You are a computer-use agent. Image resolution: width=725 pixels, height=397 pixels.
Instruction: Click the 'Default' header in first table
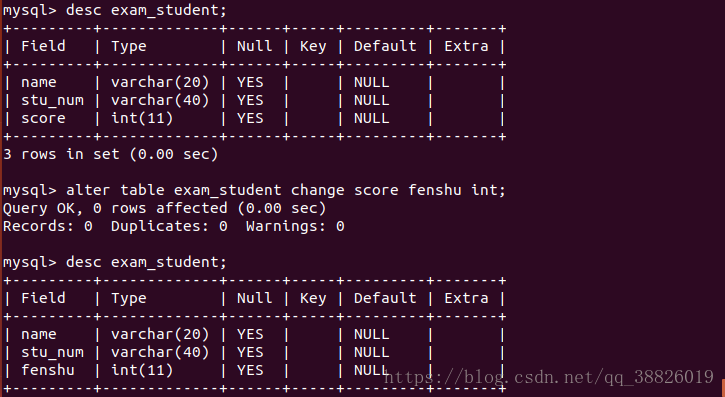[385, 46]
